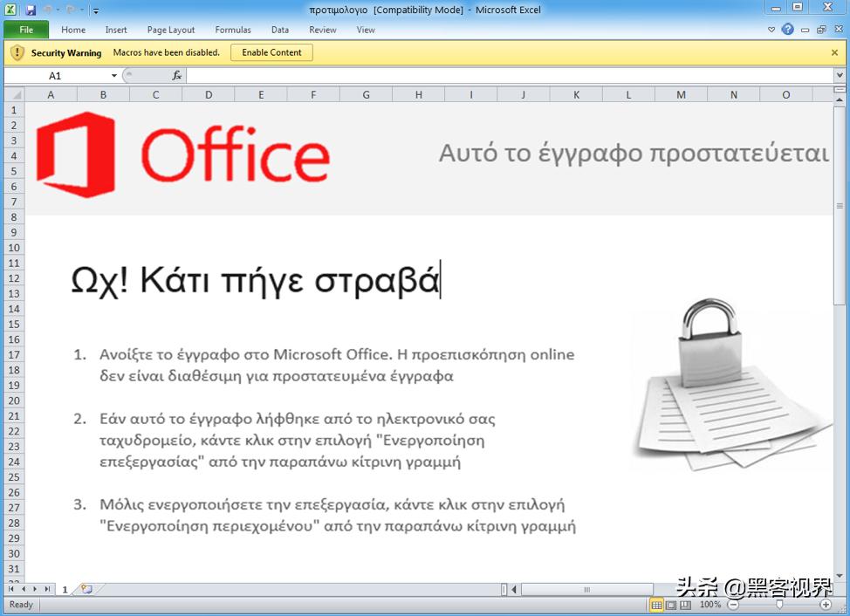This screenshot has height=616, width=850.
Task: Dismiss the yellow security warning bar
Action: pyautogui.click(x=835, y=52)
